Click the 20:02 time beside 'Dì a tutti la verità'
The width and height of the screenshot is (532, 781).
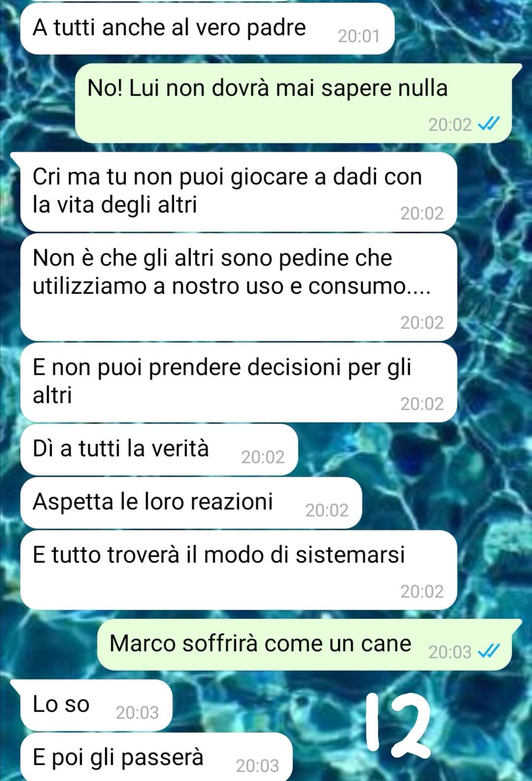[263, 457]
